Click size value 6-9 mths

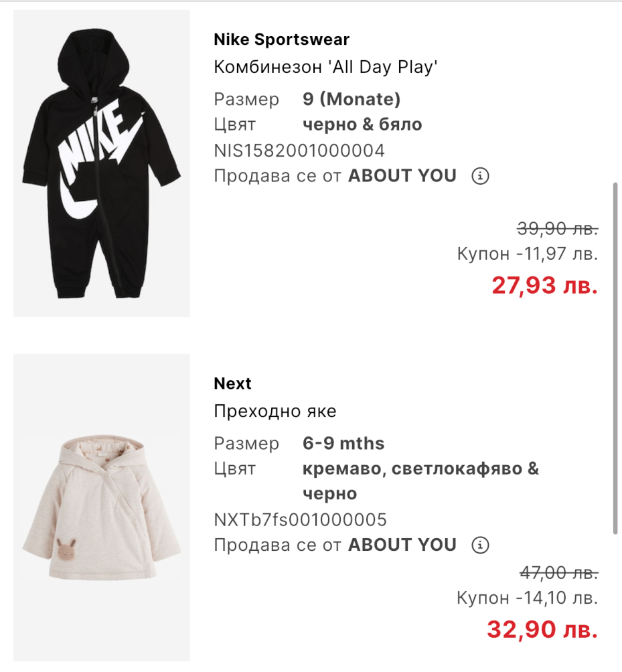click(x=343, y=443)
